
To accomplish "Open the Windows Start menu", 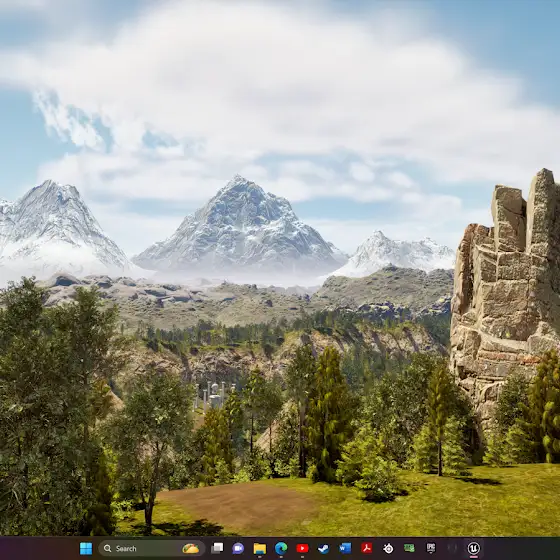I will click(x=86, y=548).
